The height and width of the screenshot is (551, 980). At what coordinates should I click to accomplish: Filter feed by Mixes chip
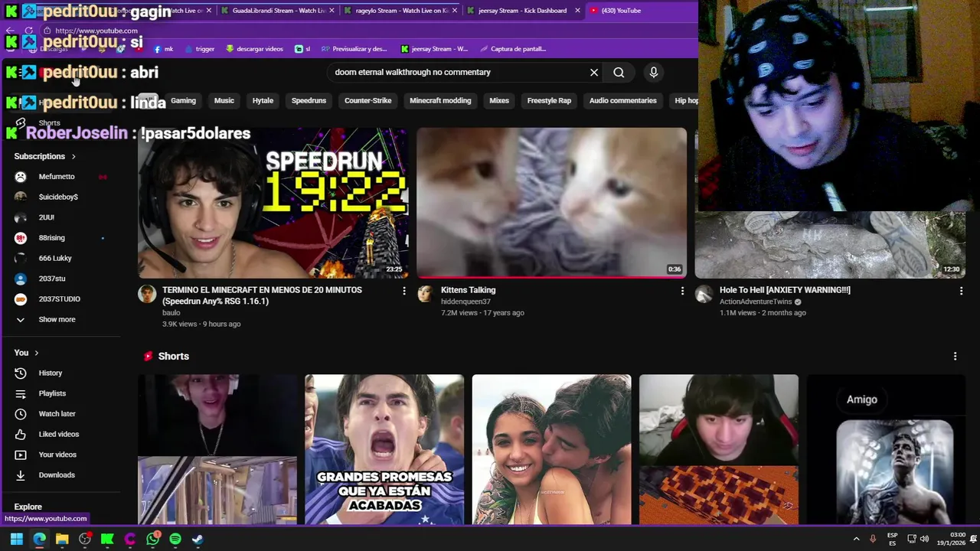click(499, 100)
